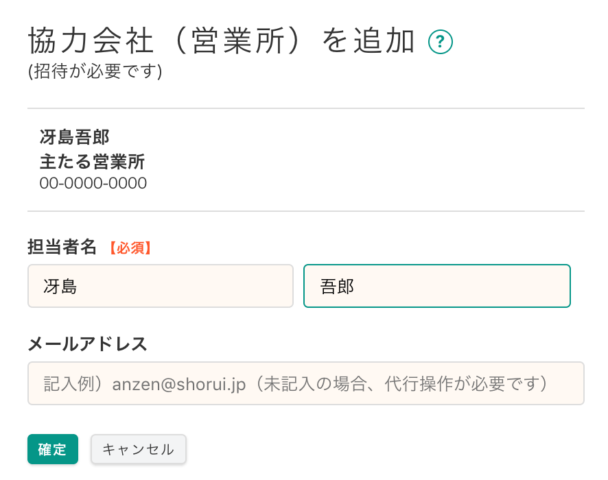This screenshot has height=480, width=608.
Task: Focus the first name field containing 吾郎
Action: (437, 286)
